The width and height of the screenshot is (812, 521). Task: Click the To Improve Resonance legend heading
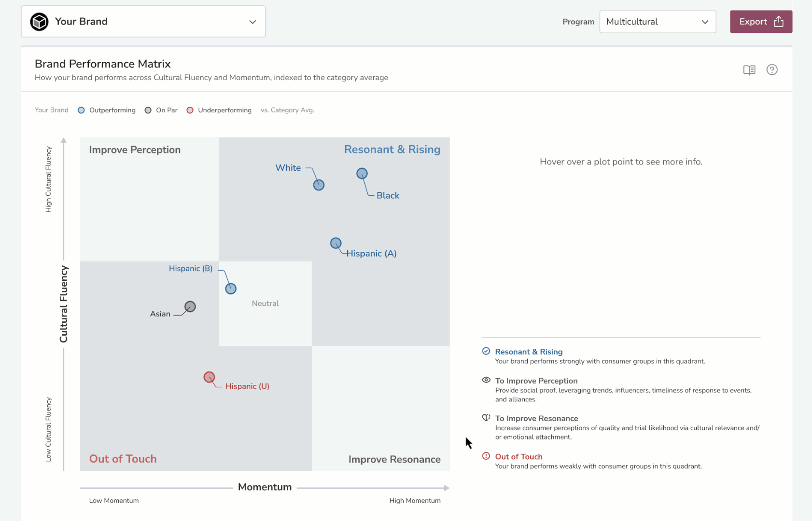coord(536,418)
